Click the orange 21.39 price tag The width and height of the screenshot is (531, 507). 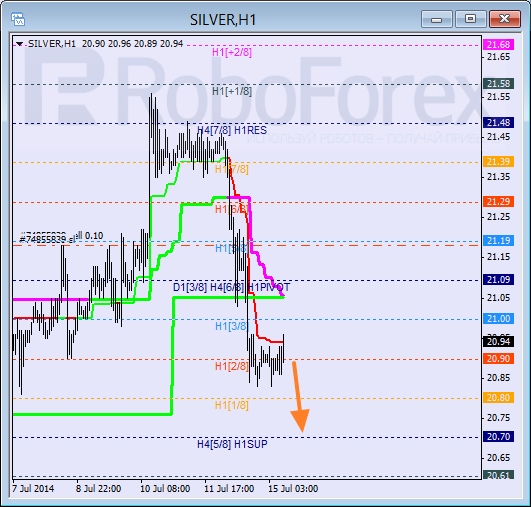pos(498,162)
